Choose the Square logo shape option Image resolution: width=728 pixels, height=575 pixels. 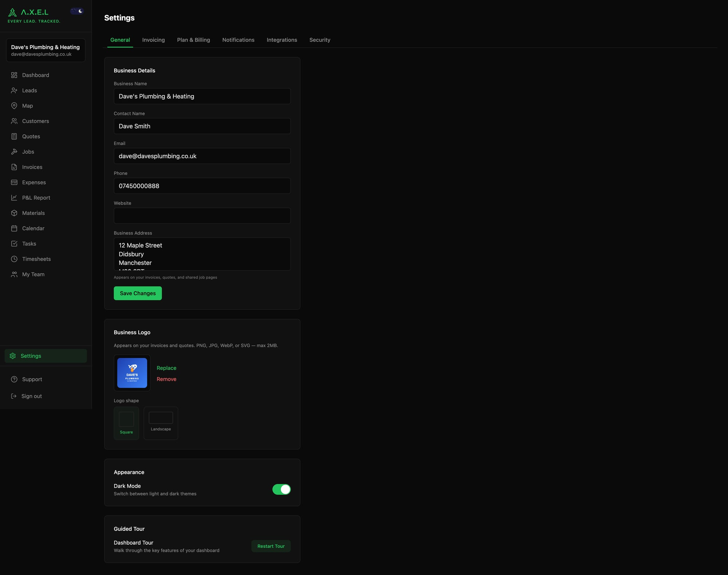[x=126, y=423]
